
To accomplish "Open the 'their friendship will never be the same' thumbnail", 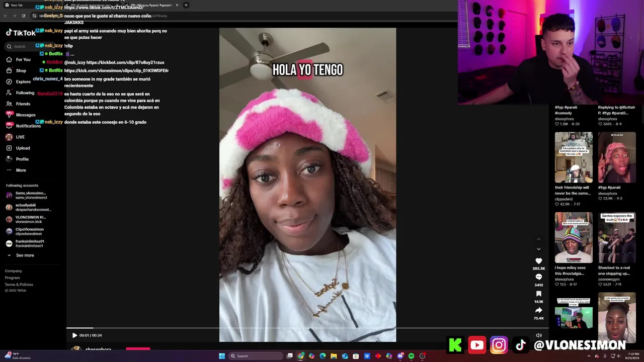I will click(x=574, y=157).
